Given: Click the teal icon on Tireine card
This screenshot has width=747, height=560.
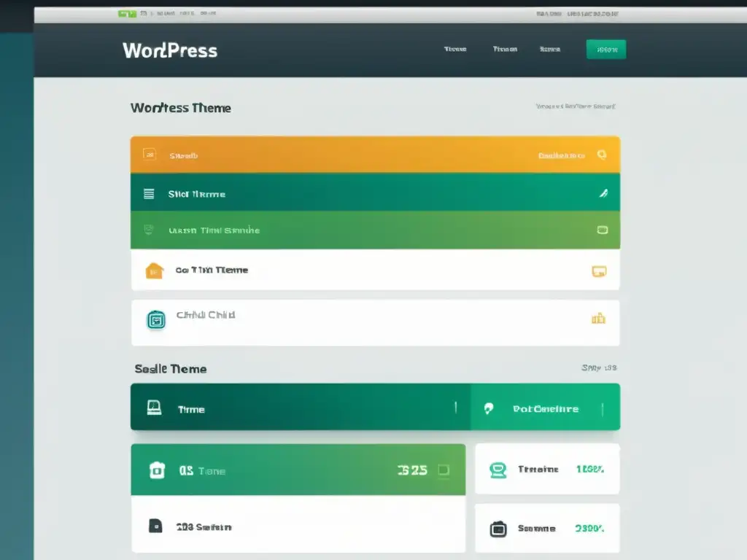Looking at the screenshot, I should coord(498,470).
